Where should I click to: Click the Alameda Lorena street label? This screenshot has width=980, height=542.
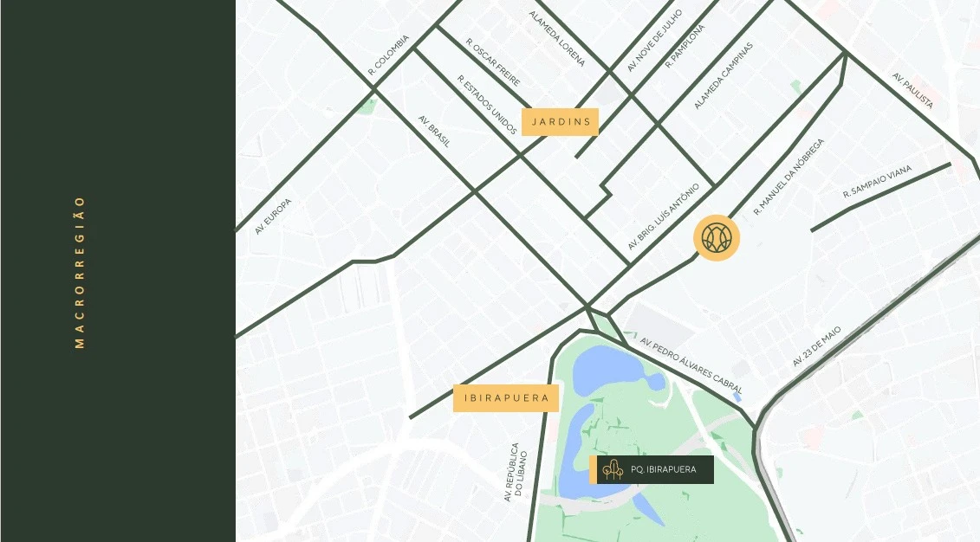(x=557, y=39)
